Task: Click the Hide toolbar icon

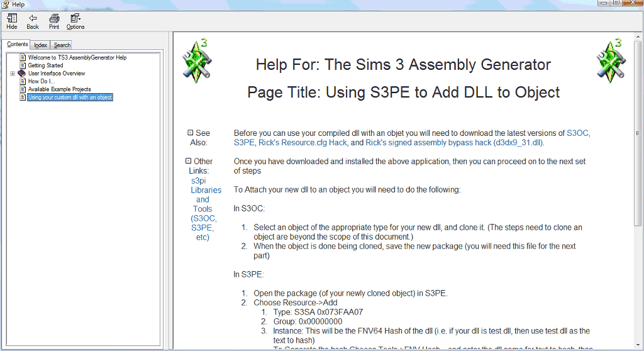Action: [12, 18]
